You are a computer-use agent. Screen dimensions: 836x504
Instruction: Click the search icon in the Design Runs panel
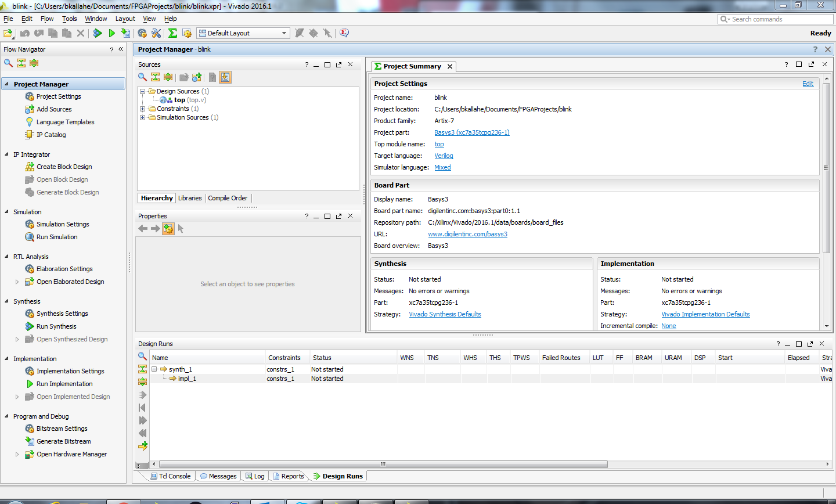[x=142, y=356]
